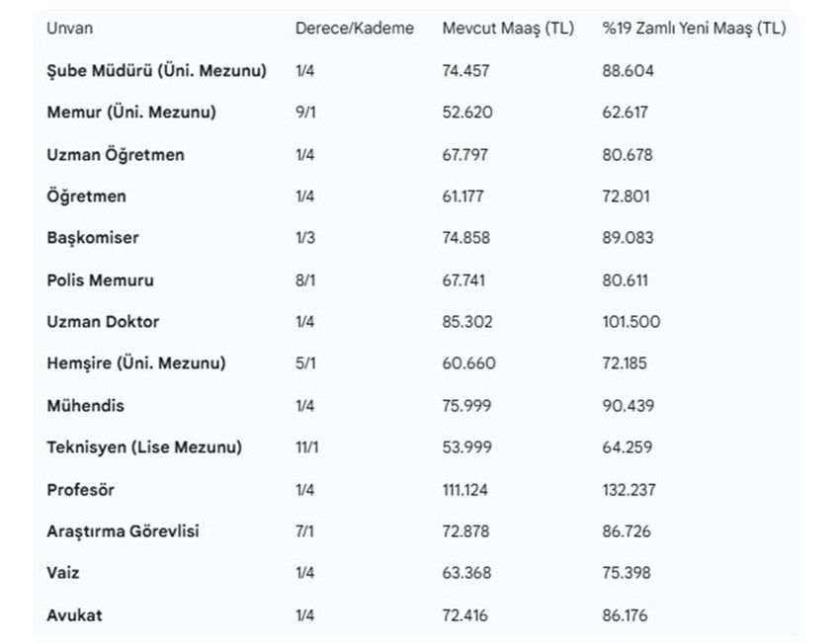Screen dimensions: 840x643
Task: Click the Derece/Kademe column header
Action: click(354, 29)
